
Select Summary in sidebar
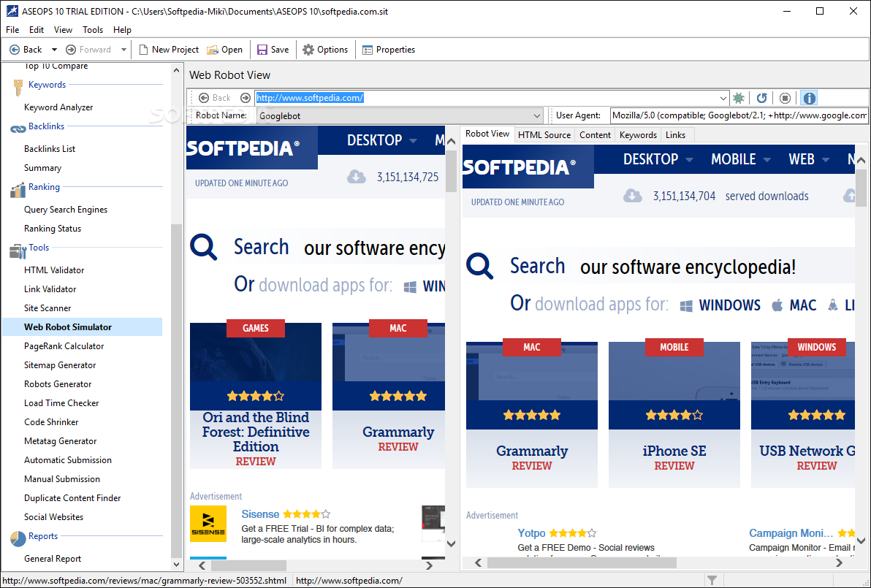(x=43, y=168)
